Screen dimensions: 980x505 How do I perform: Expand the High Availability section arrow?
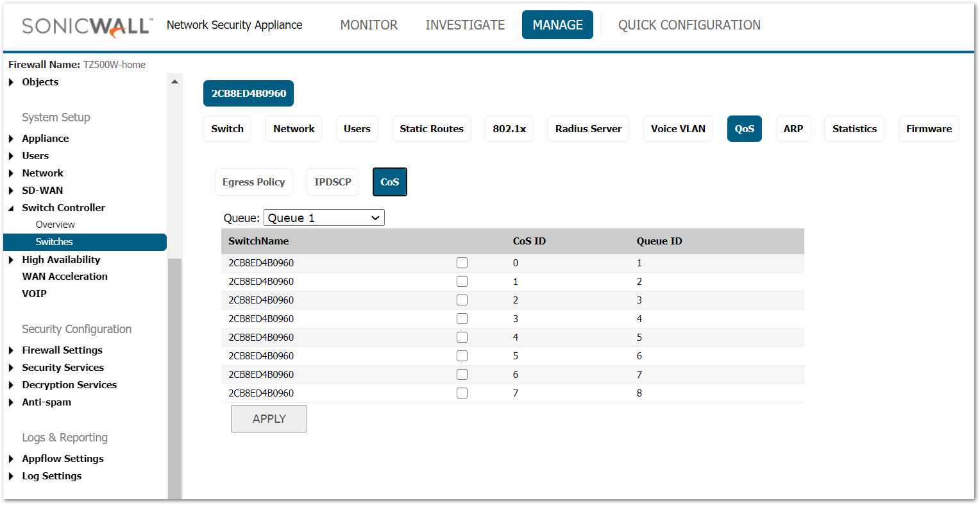point(11,260)
